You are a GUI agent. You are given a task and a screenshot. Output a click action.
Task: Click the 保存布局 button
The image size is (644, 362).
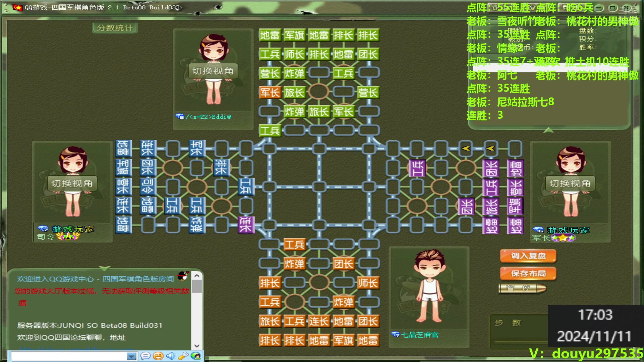[528, 274]
